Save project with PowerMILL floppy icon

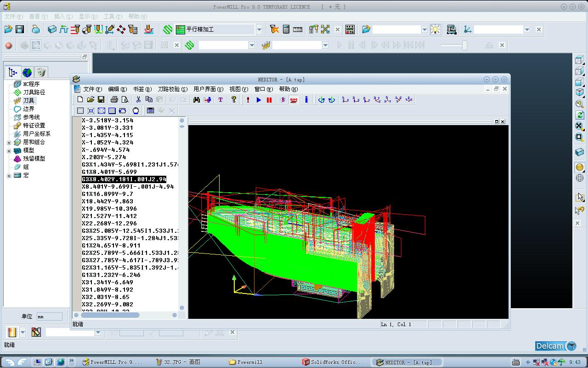[x=20, y=29]
